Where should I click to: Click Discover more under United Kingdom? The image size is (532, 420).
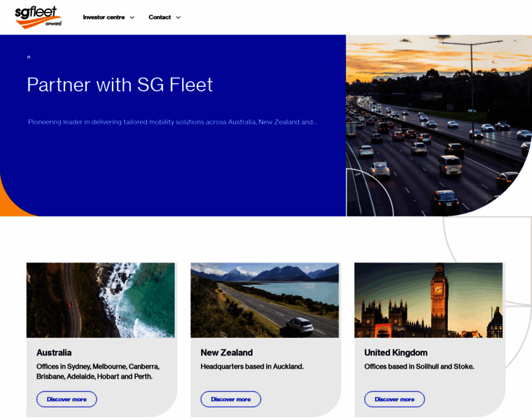[x=395, y=399]
